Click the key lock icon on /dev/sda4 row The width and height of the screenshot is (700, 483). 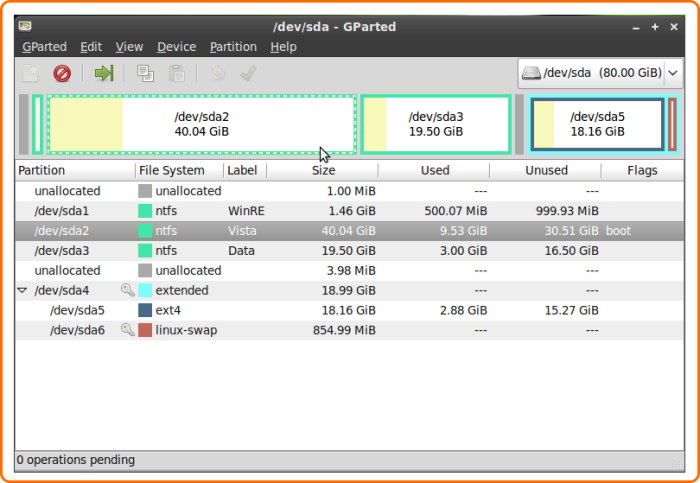point(128,290)
